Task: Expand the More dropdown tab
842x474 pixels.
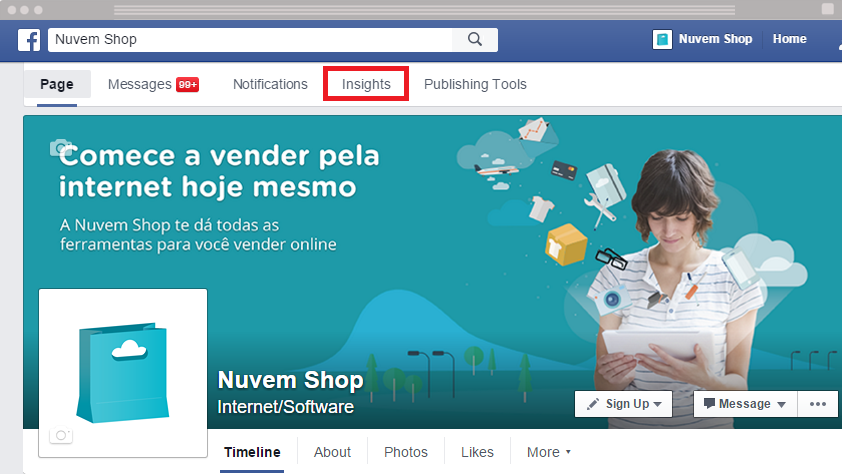Action: pyautogui.click(x=549, y=452)
